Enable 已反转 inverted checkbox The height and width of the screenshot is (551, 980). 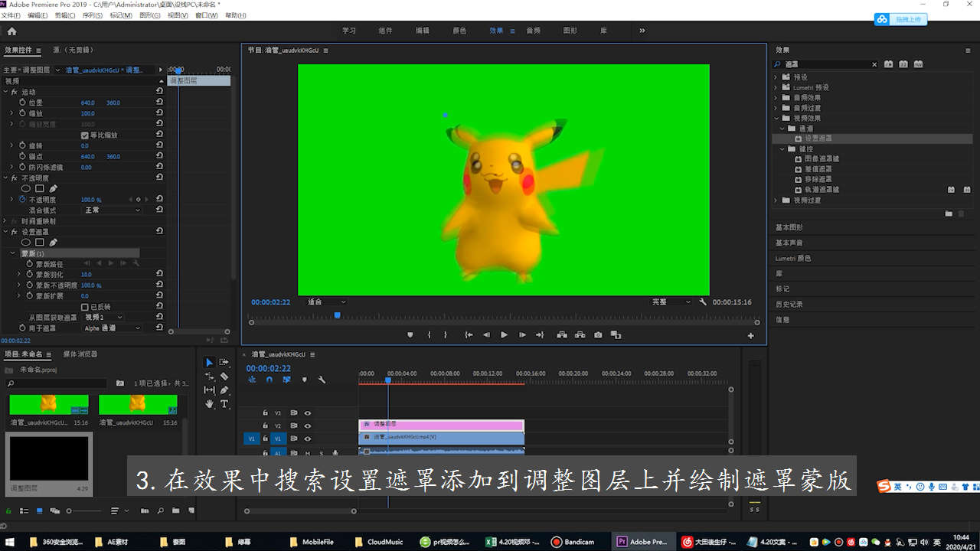pos(85,307)
